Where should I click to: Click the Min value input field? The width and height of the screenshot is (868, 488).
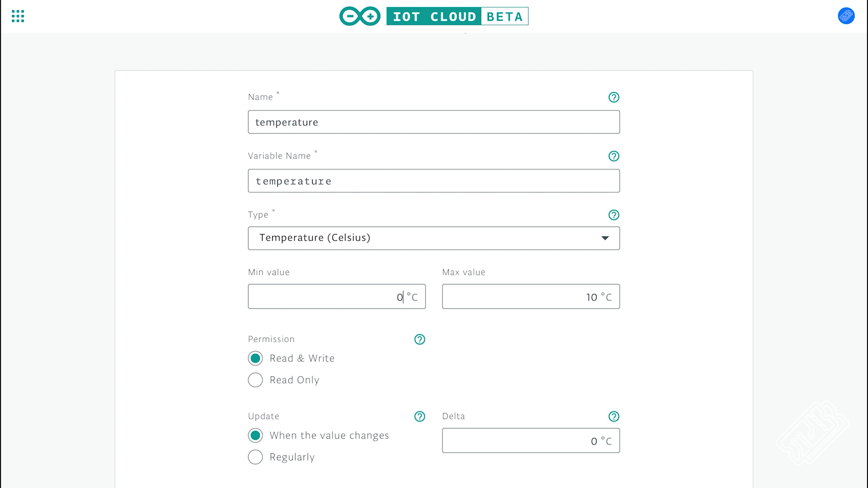click(337, 296)
